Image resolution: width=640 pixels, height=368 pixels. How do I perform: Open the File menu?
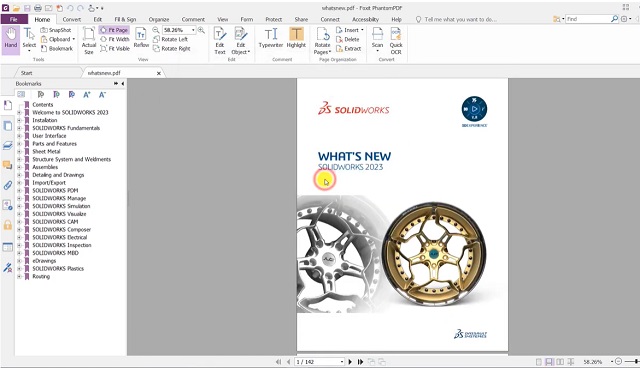tap(14, 19)
